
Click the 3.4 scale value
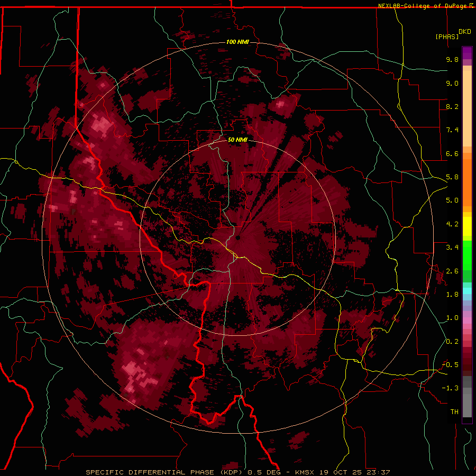pyautogui.click(x=452, y=248)
